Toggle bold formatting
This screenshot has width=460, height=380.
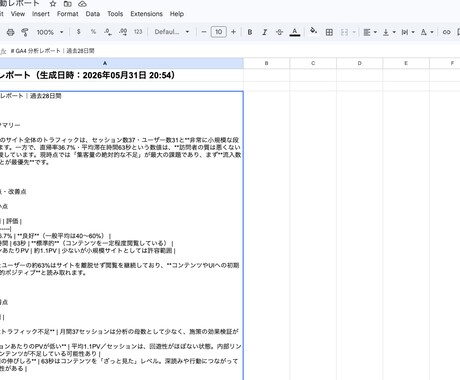tap(250, 32)
